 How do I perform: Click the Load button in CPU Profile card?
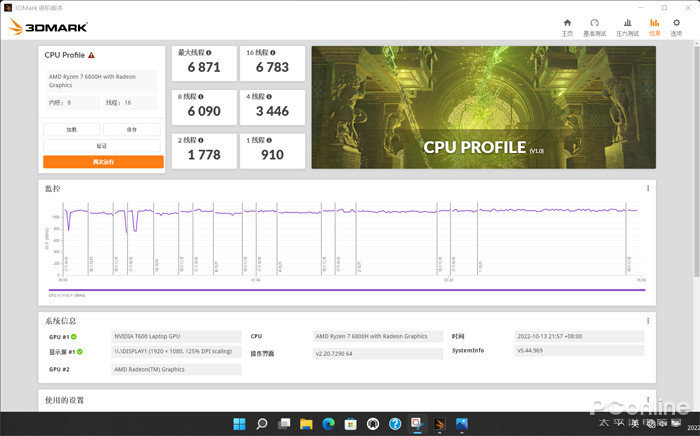click(x=71, y=129)
